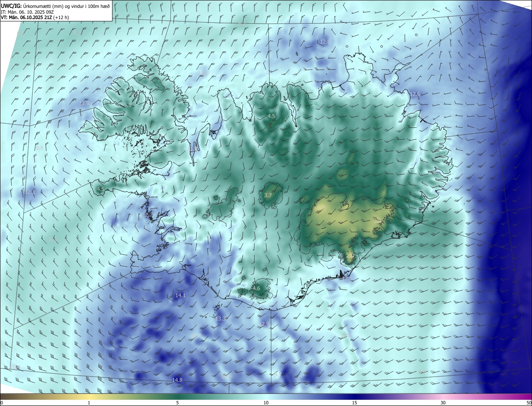532x406 pixels.
Task: Click the legend tick label 15
Action: coord(355,403)
